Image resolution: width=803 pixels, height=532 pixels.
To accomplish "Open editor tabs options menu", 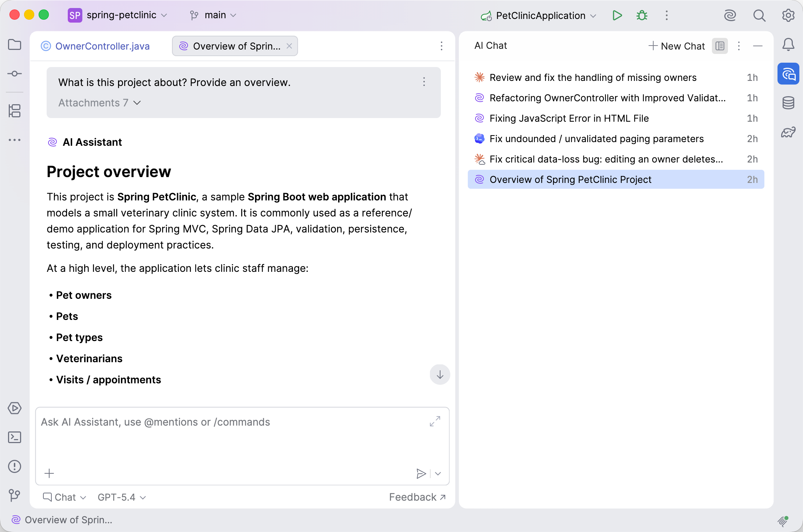I will pyautogui.click(x=442, y=46).
